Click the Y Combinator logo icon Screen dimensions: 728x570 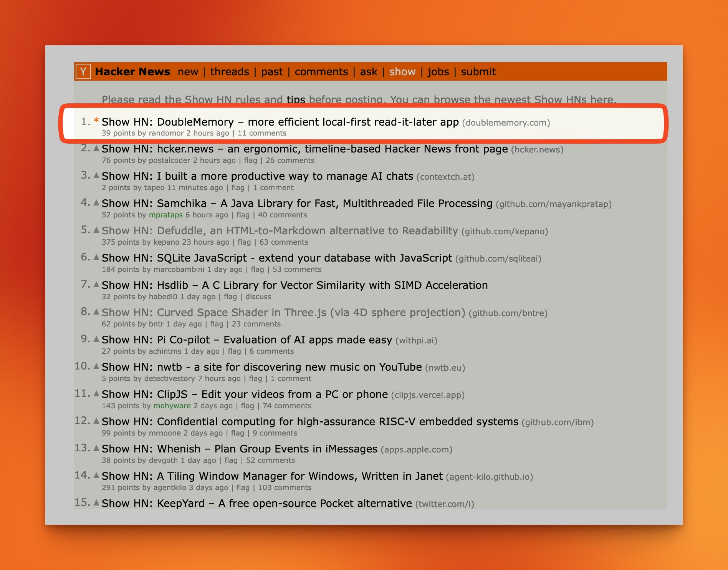[83, 72]
